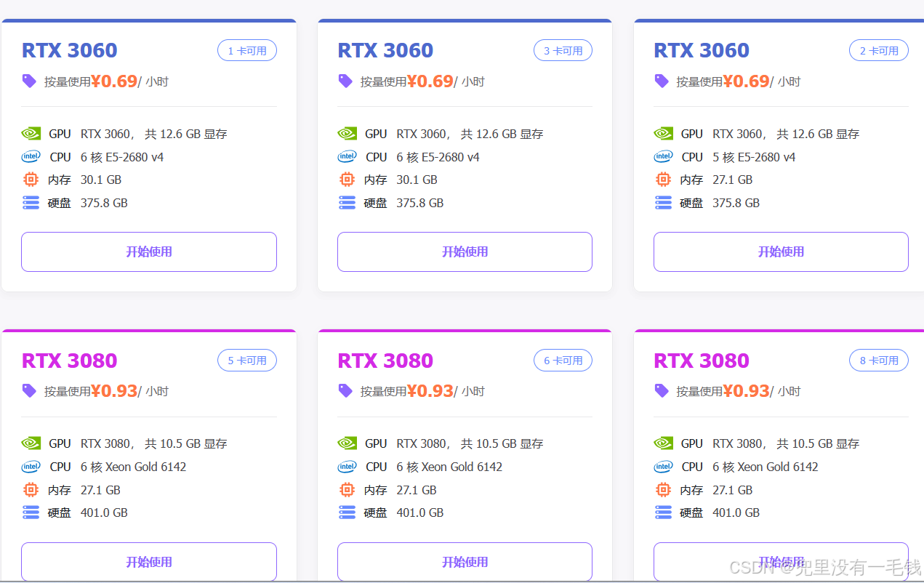Click the NVIDIA GPU icon on first RTX 3060 card
Image resolution: width=924 pixels, height=583 pixels.
point(31,133)
